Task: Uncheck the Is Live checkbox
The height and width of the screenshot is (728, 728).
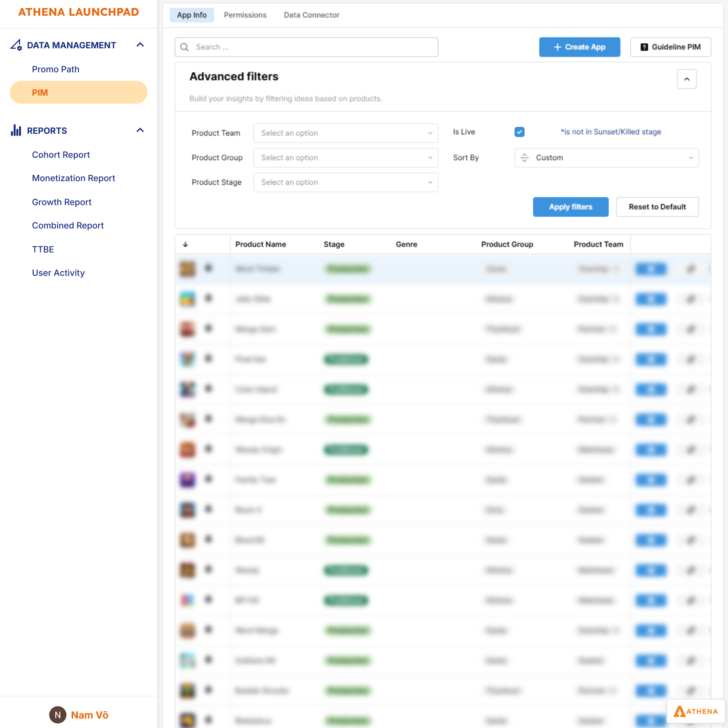Action: [x=519, y=132]
